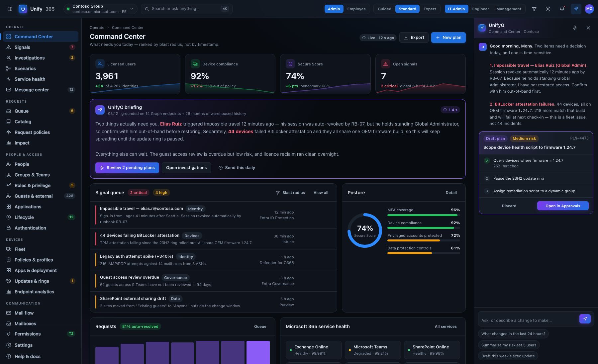Image resolution: width=598 pixels, height=364 pixels.
Task: Open Mail flow menu item
Action: pos(41,313)
